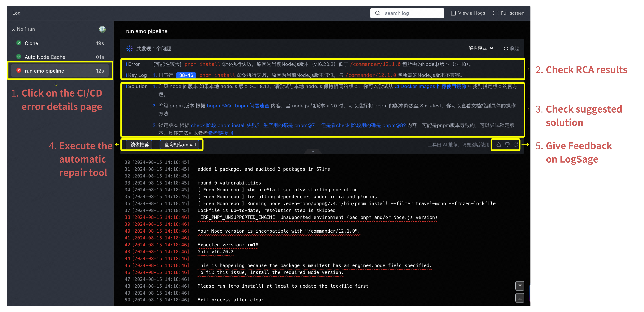Click the 查询相似oncall button
Viewport: 644px width, 312px height.
pyautogui.click(x=180, y=145)
